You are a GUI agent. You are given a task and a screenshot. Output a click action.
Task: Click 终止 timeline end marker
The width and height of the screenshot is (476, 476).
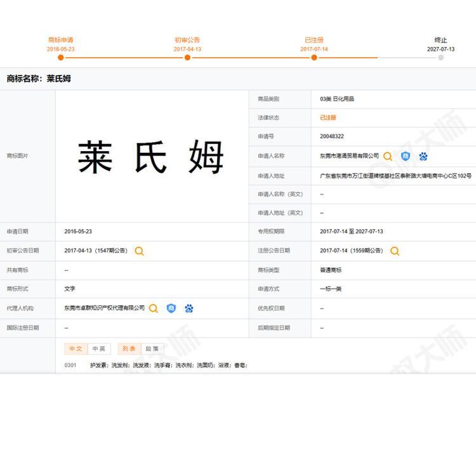point(441,58)
